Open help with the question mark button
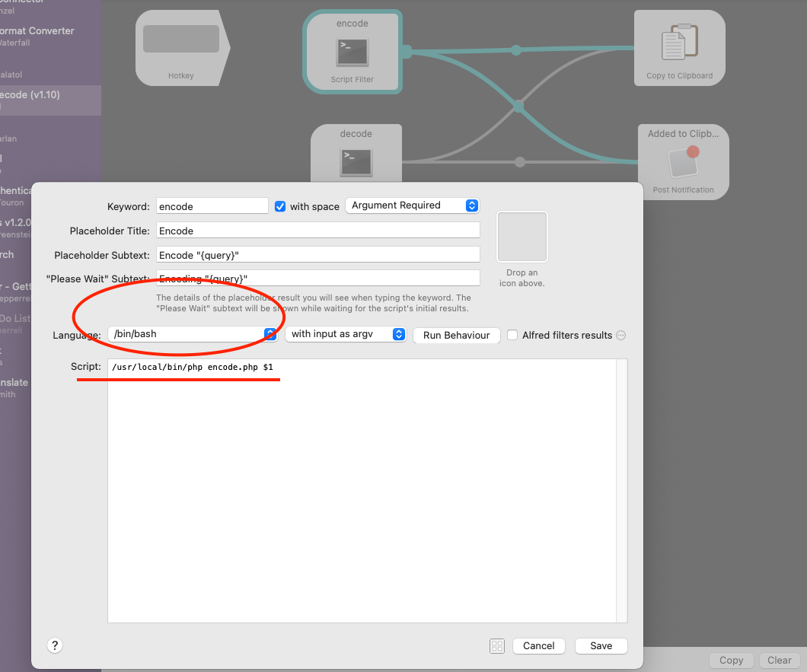 pyautogui.click(x=55, y=645)
